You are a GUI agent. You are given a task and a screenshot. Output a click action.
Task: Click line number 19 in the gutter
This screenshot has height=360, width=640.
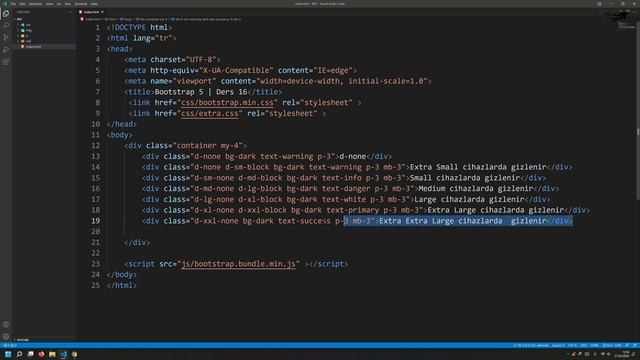pos(95,221)
